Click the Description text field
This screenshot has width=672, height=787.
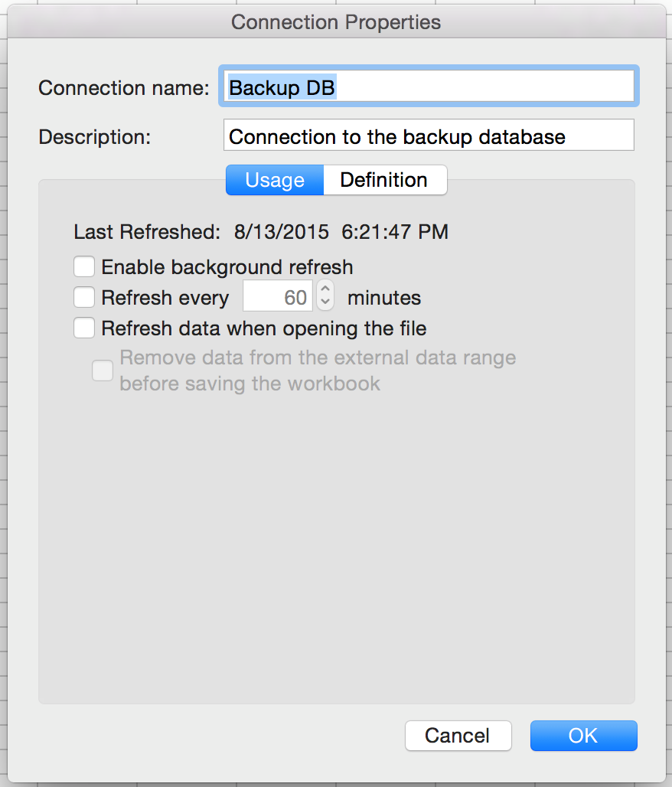tap(429, 136)
